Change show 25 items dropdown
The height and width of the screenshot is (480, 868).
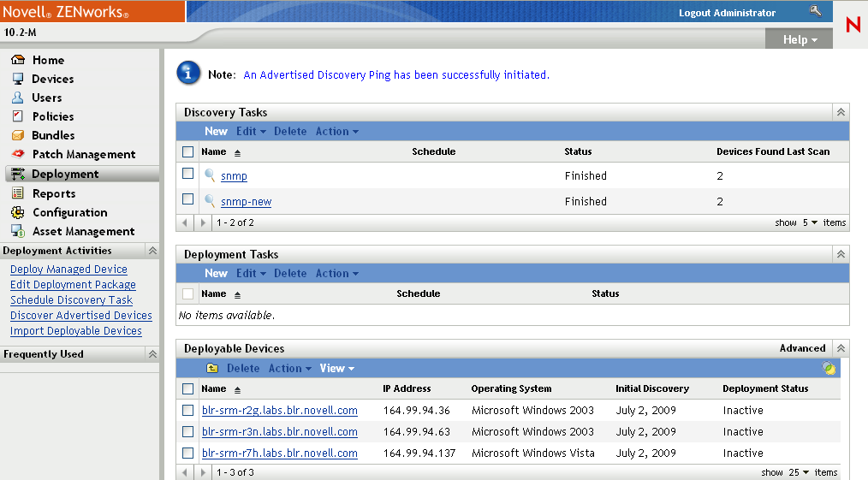pos(799,472)
